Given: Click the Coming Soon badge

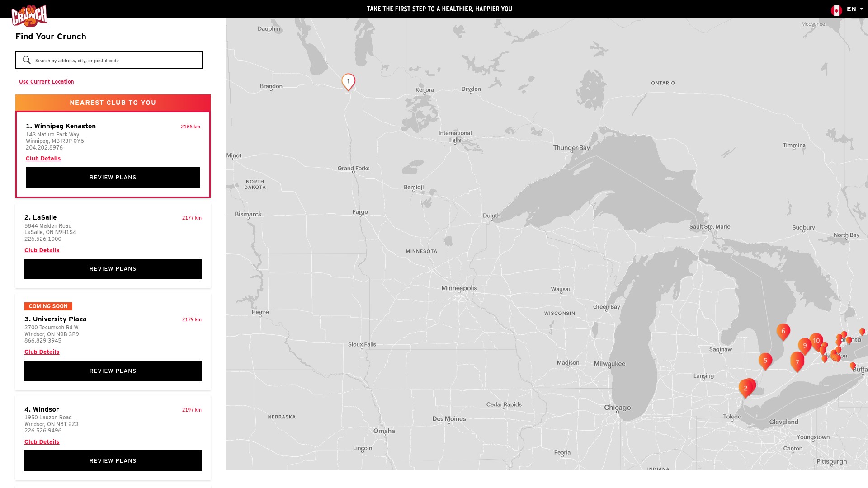Looking at the screenshot, I should pyautogui.click(x=48, y=306).
